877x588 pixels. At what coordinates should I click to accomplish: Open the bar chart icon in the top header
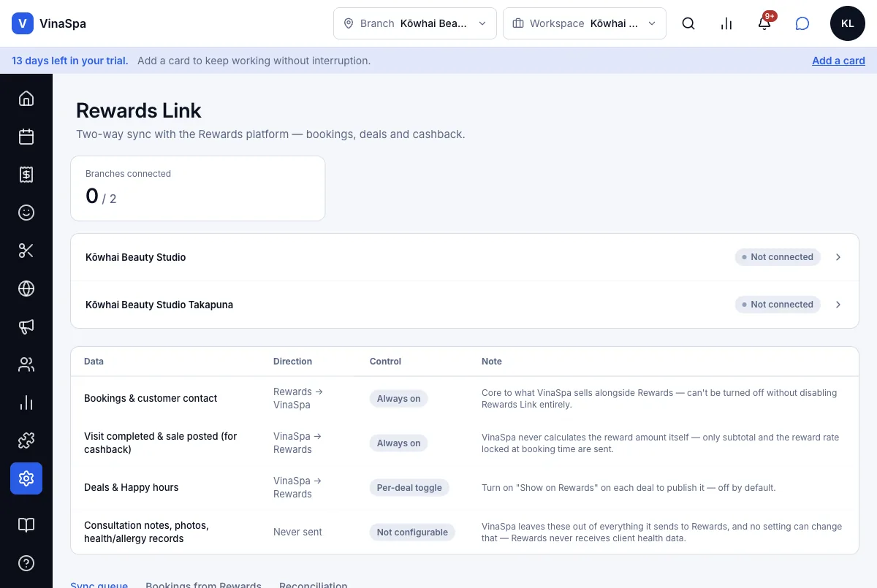click(726, 23)
